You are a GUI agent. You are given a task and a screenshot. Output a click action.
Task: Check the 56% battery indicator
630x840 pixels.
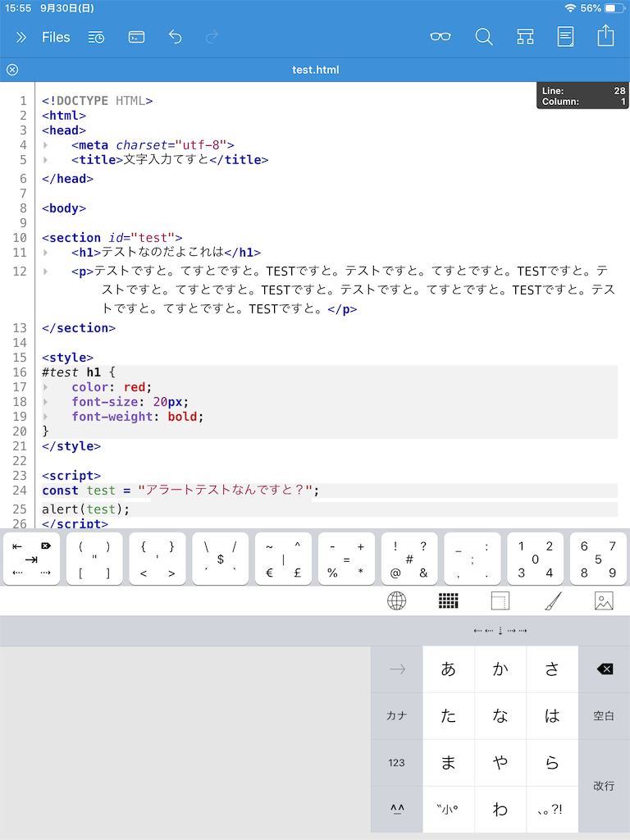click(603, 8)
